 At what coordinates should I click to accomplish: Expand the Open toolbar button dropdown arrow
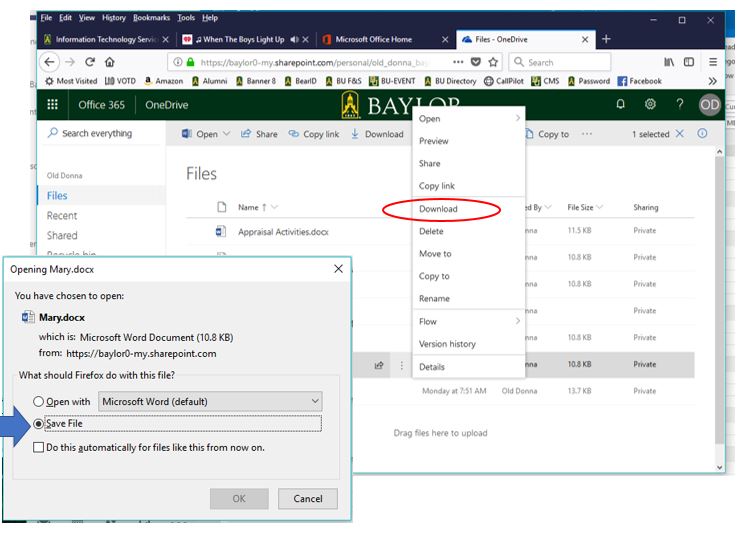click(226, 134)
